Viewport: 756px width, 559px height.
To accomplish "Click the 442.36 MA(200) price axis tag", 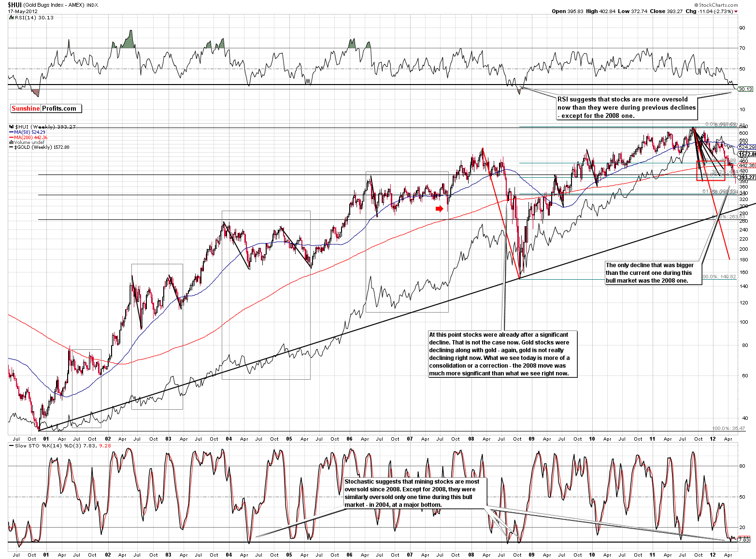I will [x=747, y=165].
